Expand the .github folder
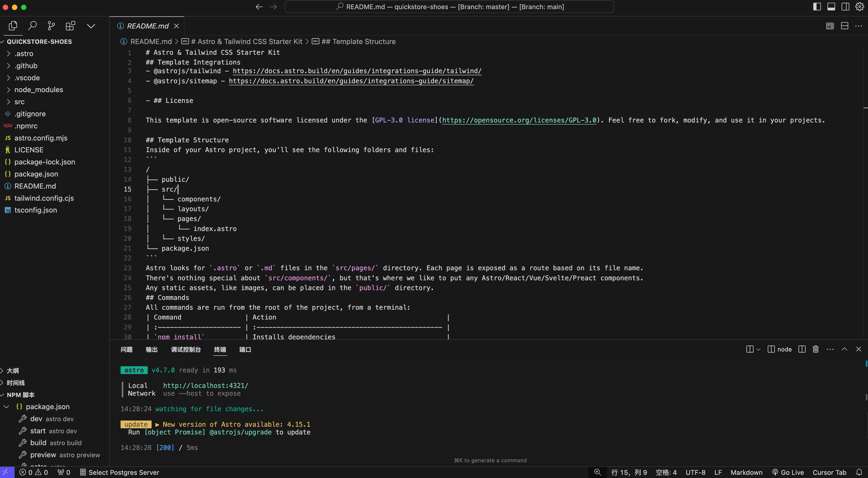 [26, 66]
